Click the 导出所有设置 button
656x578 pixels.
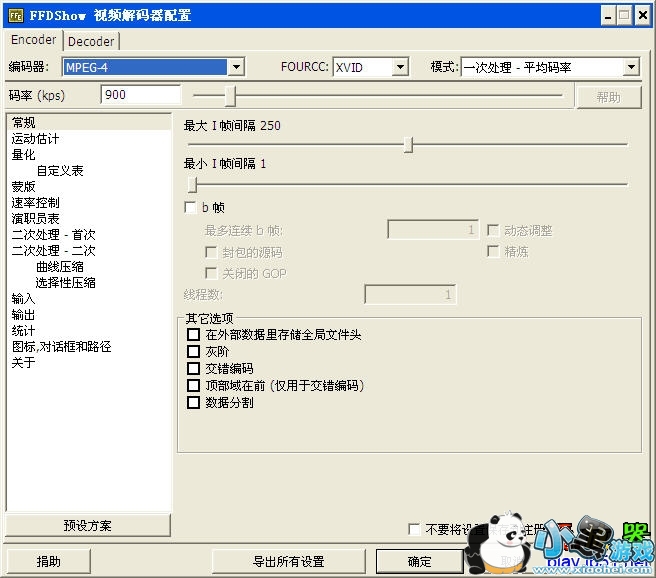[x=289, y=561]
